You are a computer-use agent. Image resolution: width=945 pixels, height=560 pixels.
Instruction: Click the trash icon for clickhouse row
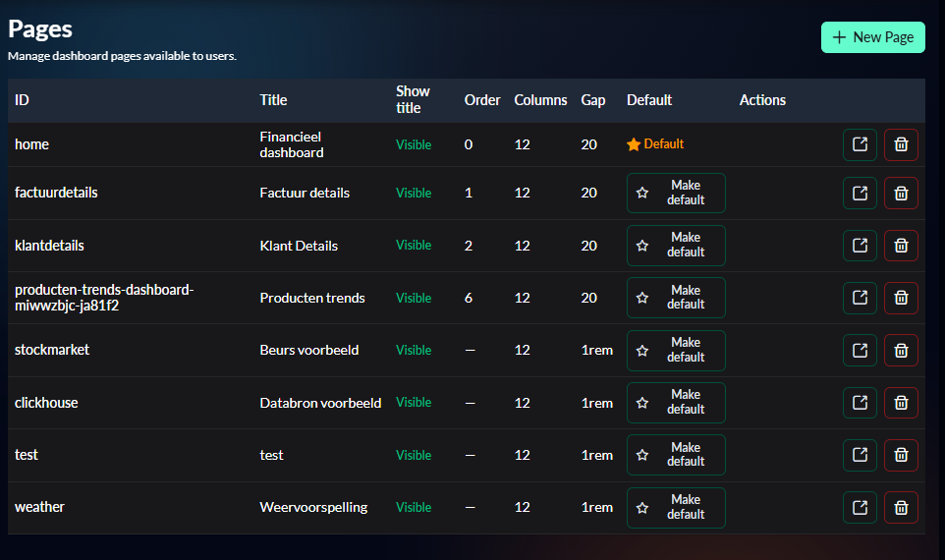tap(901, 403)
